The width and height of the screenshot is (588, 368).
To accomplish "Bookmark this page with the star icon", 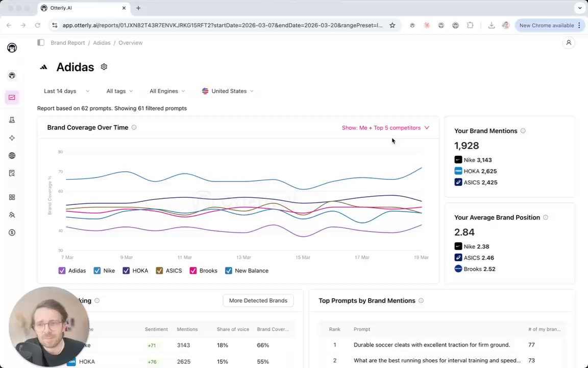I will 392,25.
